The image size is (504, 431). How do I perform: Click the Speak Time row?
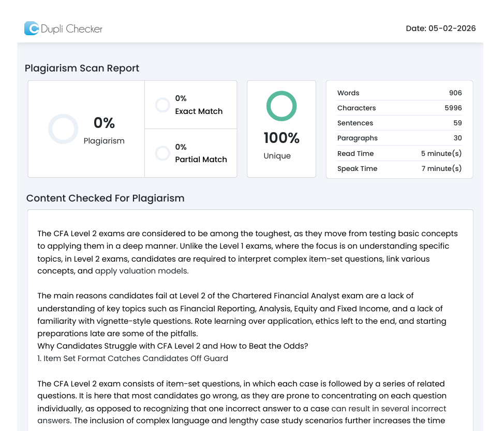(399, 169)
